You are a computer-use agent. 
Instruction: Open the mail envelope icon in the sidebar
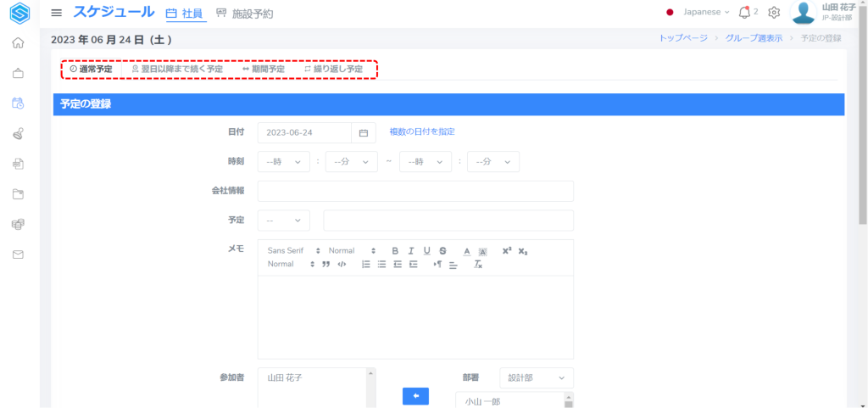pos(18,254)
